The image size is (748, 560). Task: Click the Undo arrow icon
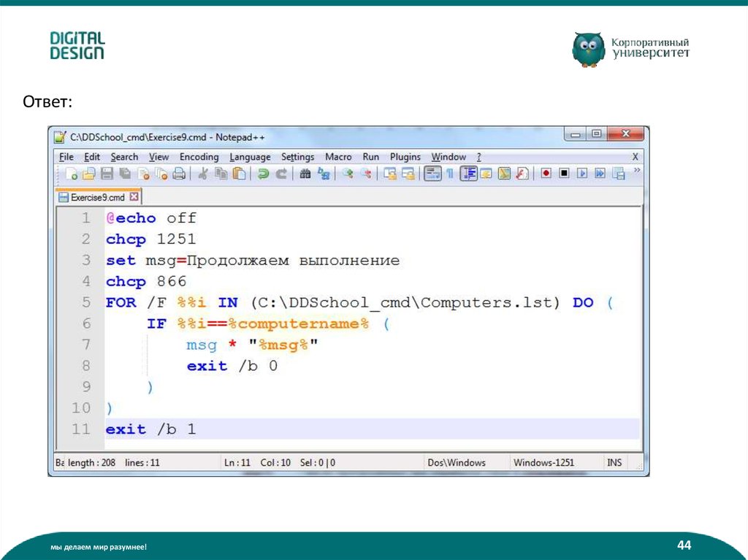[x=262, y=174]
